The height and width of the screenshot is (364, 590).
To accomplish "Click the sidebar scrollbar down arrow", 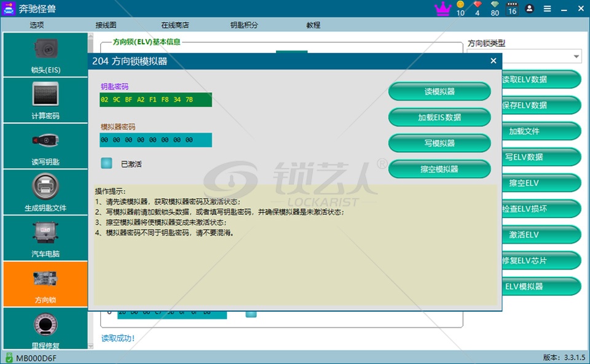I will 90,346.
